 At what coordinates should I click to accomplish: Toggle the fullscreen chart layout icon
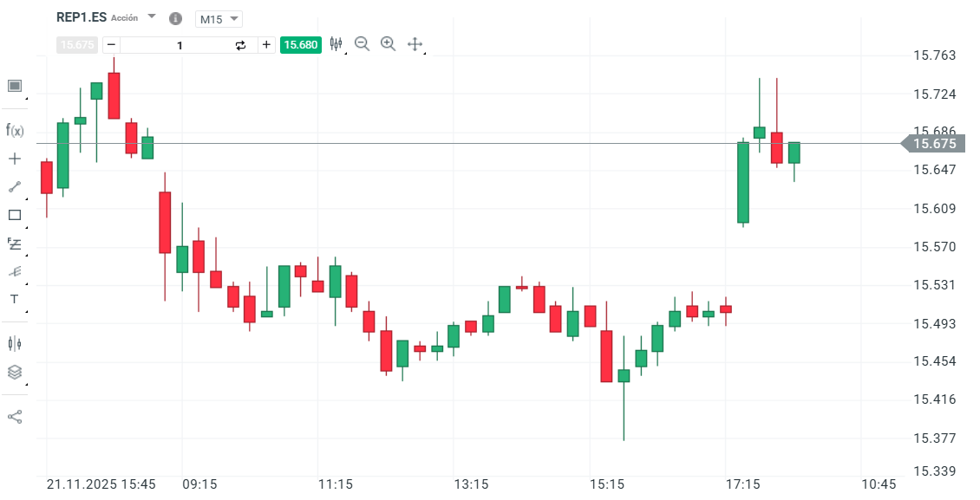tap(14, 85)
